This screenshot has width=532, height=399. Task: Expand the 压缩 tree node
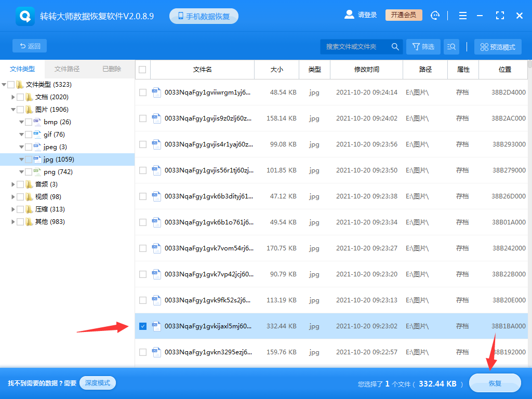coord(13,209)
